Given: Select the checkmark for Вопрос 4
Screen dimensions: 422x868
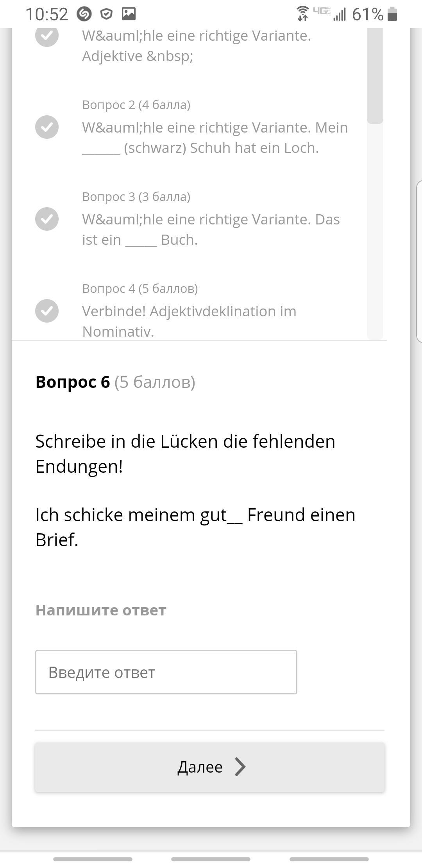Looking at the screenshot, I should 47,311.
